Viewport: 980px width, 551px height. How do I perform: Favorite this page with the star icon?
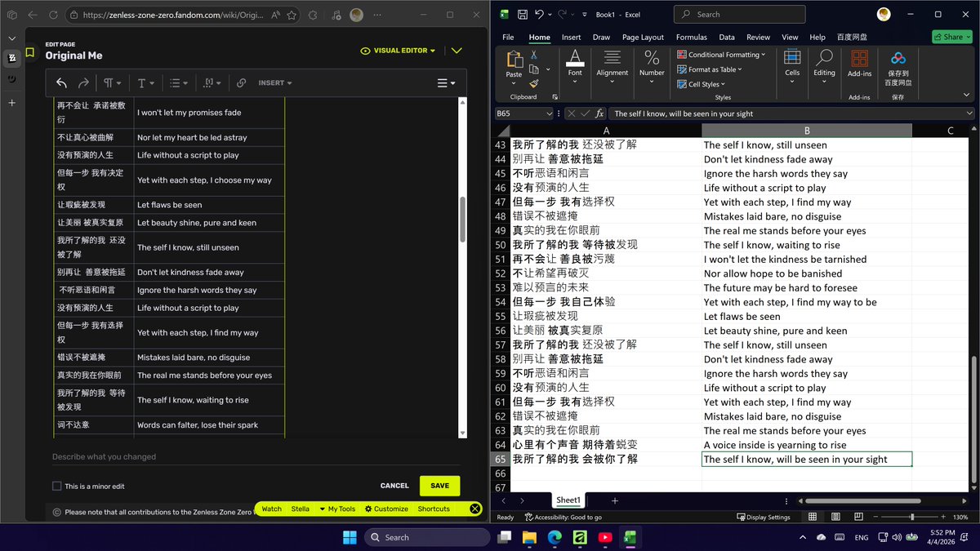(293, 15)
